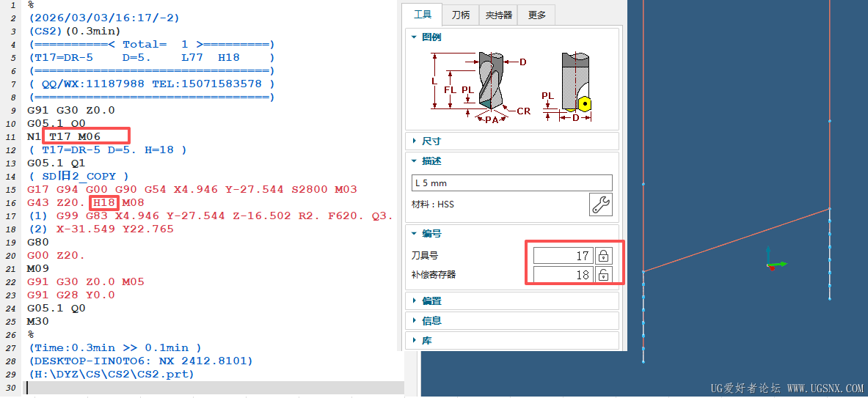Click code line 'M30'
This screenshot has width=868, height=398.
pyautogui.click(x=37, y=322)
